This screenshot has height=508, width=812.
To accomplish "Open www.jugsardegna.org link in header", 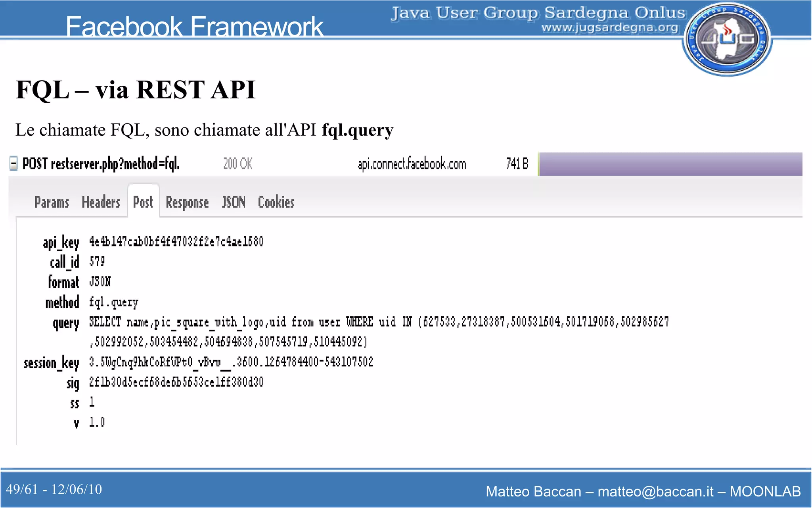I will (610, 28).
